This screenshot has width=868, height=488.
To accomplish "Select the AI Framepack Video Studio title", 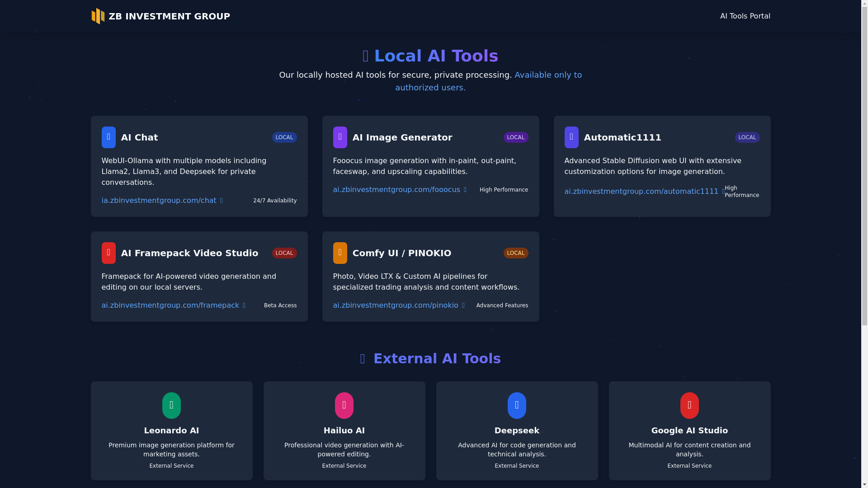I will tap(189, 253).
